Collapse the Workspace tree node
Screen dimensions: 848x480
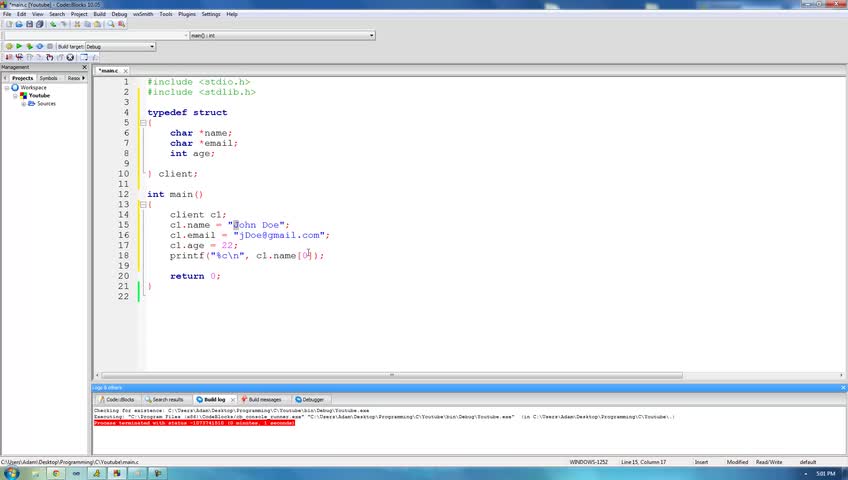coord(7,88)
